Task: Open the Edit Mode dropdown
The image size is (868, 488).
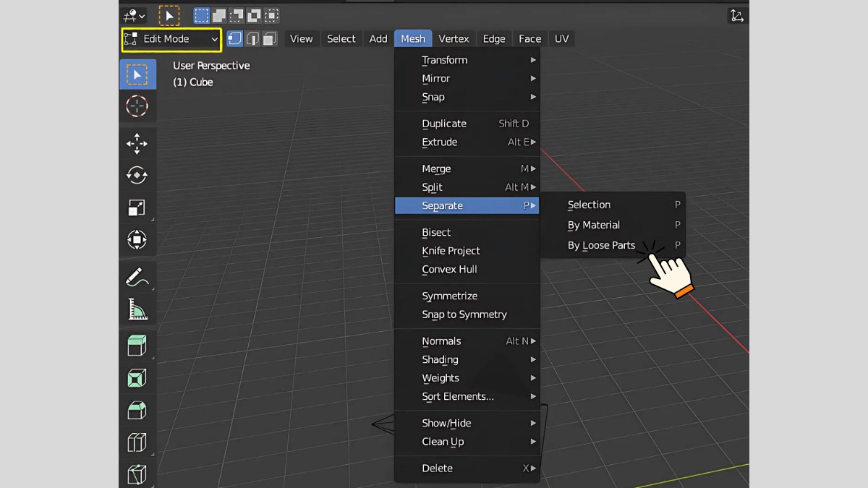Action: (x=171, y=39)
